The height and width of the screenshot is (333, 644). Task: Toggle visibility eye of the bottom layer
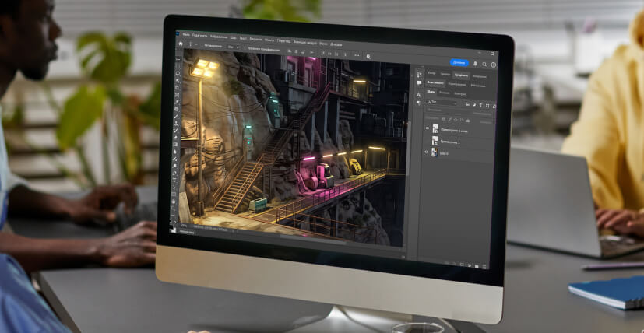426,152
